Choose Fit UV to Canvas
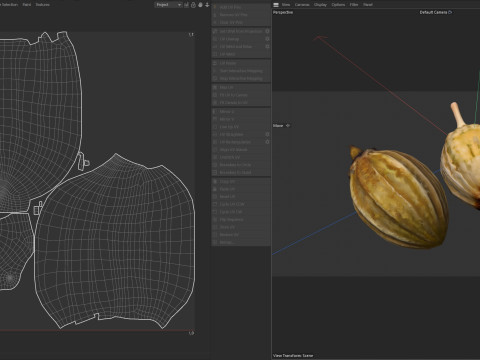Viewport: 480px width, 360px height. coord(241,95)
